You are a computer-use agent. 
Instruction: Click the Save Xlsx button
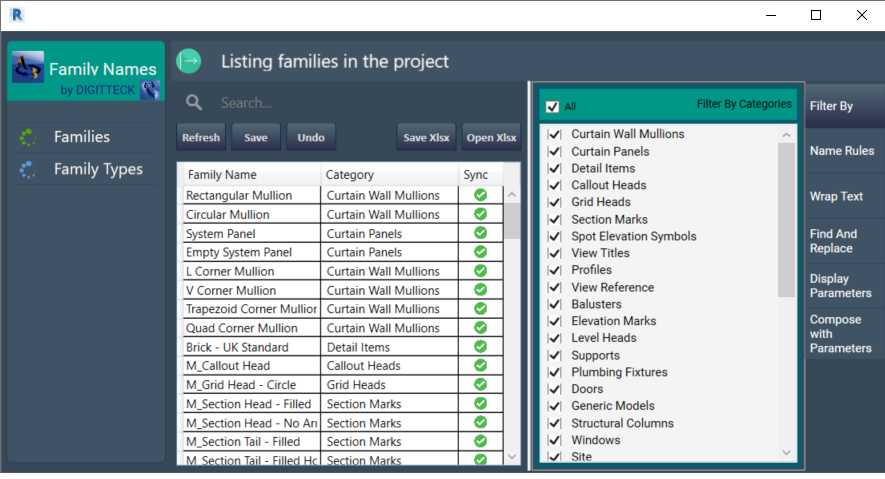427,138
